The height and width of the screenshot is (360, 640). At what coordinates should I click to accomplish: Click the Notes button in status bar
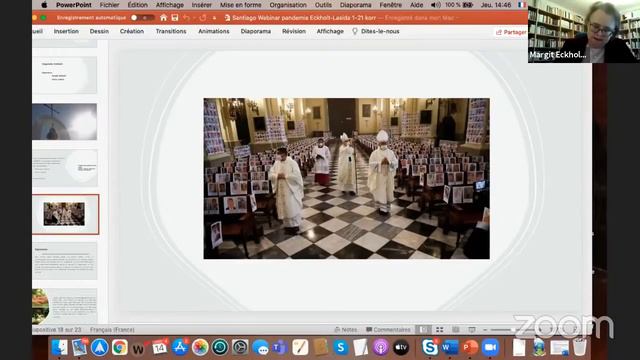346,329
